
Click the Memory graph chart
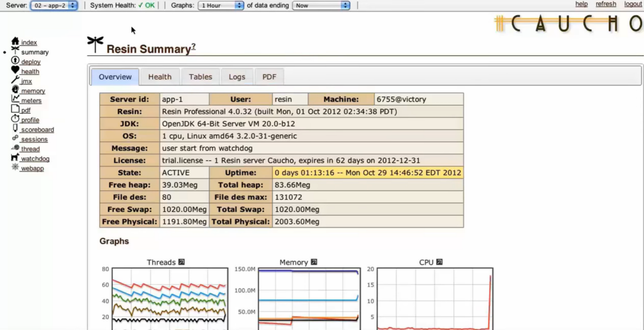[309, 299]
